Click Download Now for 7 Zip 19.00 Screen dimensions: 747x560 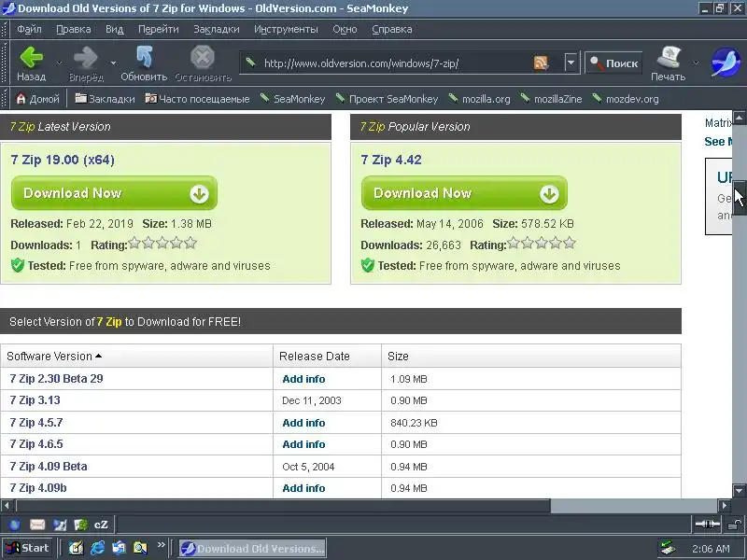114,193
